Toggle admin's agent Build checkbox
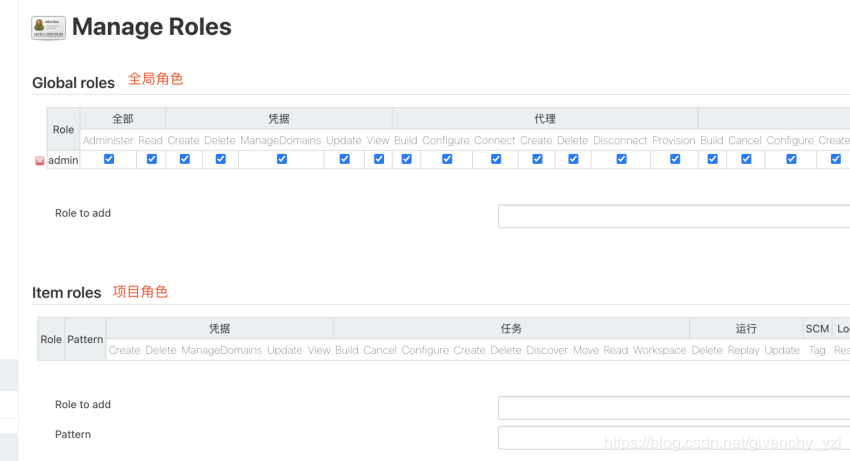The width and height of the screenshot is (850, 461). tap(407, 159)
